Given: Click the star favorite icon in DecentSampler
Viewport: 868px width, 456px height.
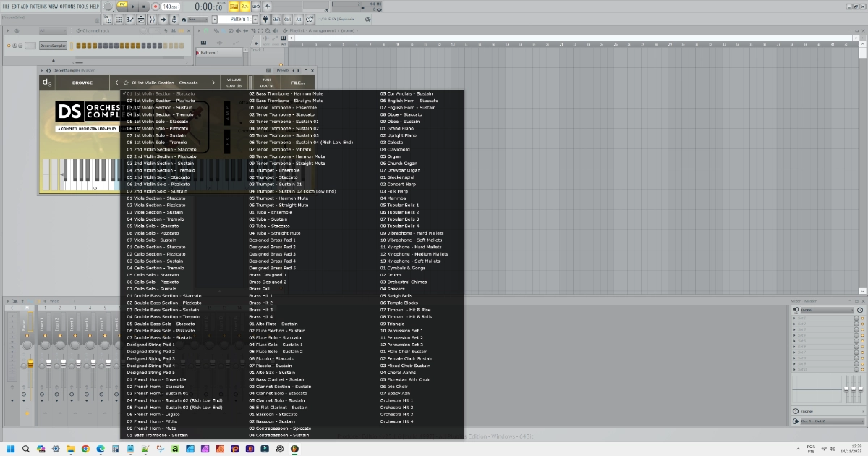Looking at the screenshot, I should click(x=125, y=83).
